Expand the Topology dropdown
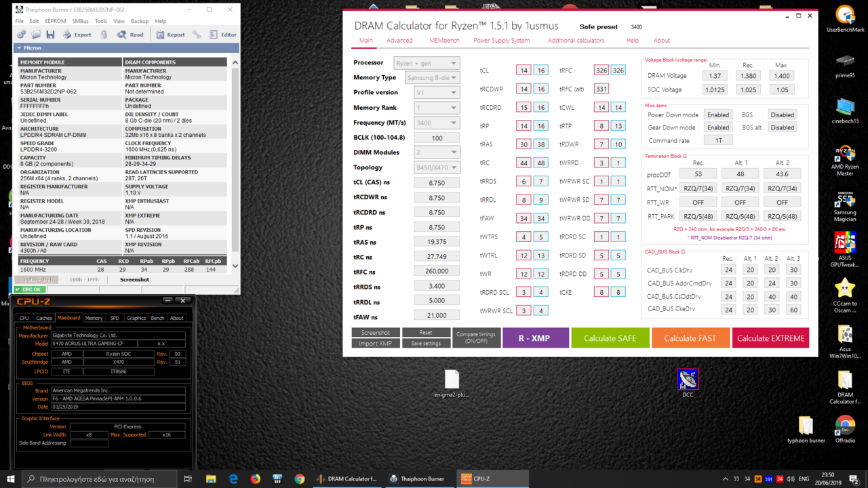 click(437, 167)
